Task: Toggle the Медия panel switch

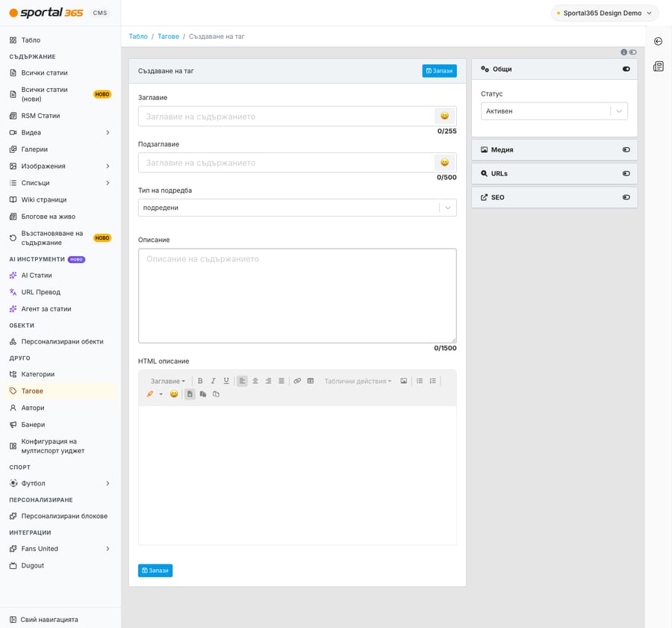Action: [x=626, y=149]
